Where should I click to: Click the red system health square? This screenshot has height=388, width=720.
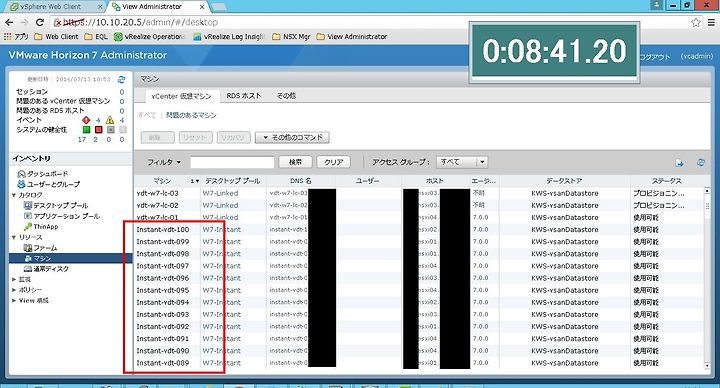coord(98,129)
